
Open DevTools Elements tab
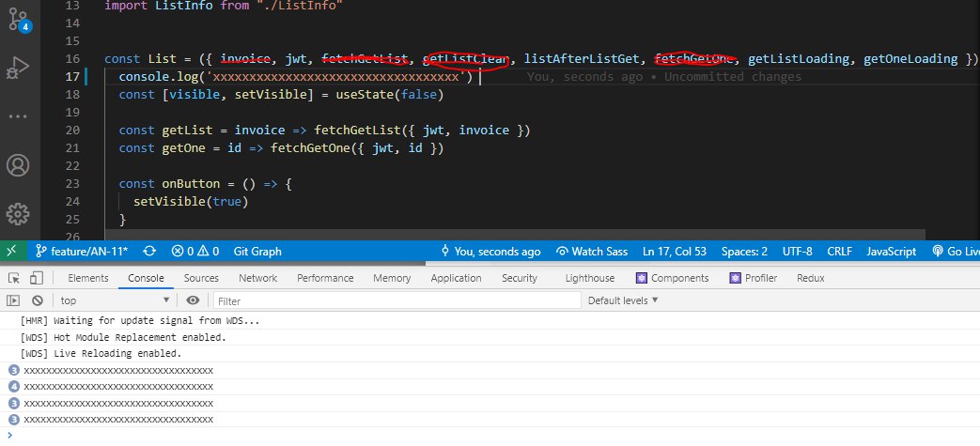pyautogui.click(x=88, y=278)
